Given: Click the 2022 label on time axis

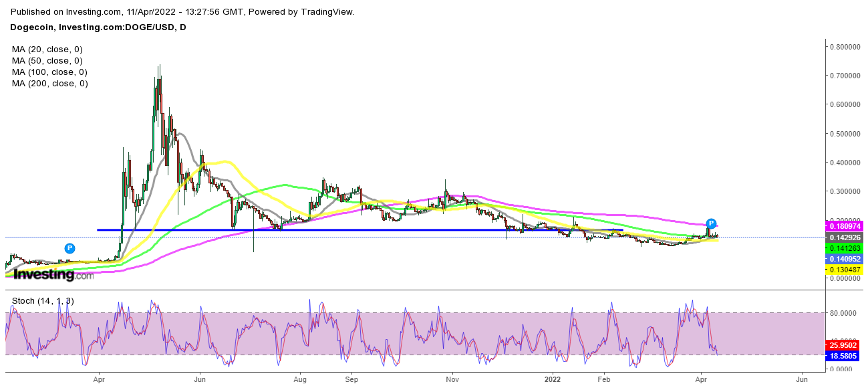Looking at the screenshot, I should click(x=553, y=378).
